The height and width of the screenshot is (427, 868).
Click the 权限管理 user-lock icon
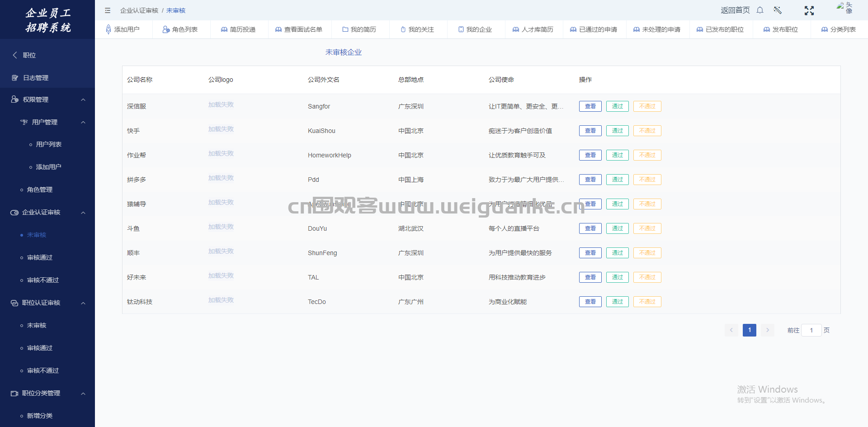click(x=15, y=100)
